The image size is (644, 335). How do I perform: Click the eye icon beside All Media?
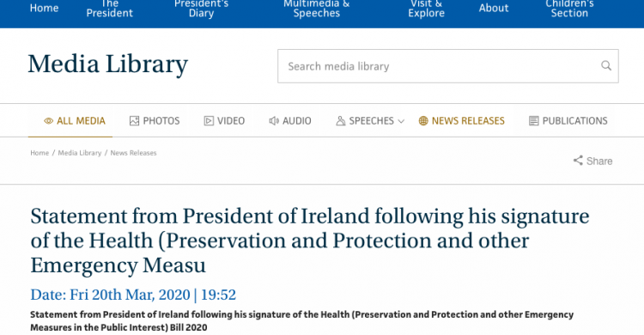pos(48,121)
